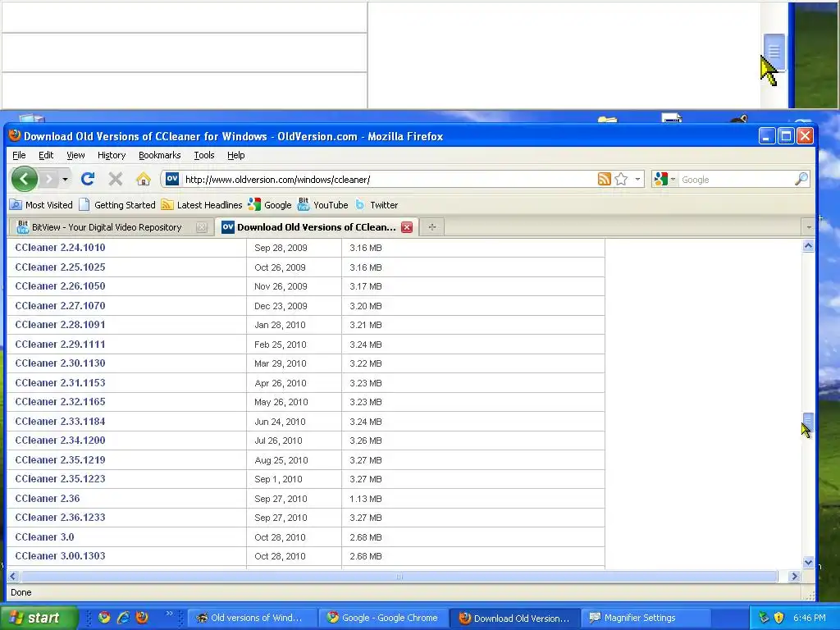The height and width of the screenshot is (630, 840).
Task: Open the CCleaner 2.33.1184 link
Action: point(60,421)
